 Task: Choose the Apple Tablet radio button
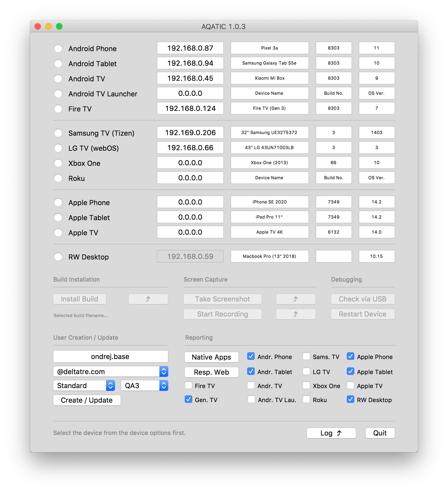[58, 217]
